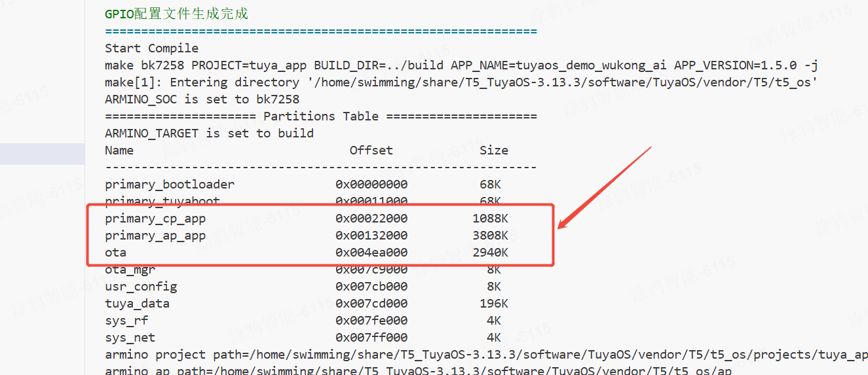This screenshot has width=868, height=375.
Task: Click the ARMINO_SOC is set to bk7258 line
Action: coord(202,99)
